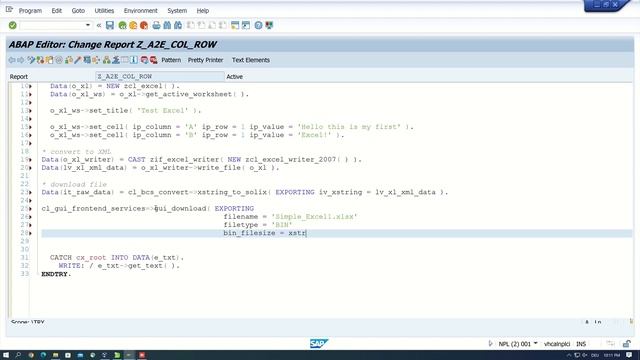Viewport: 640px width, 360px height.
Task: Click the 'filename' parameter line
Action: pos(290,217)
